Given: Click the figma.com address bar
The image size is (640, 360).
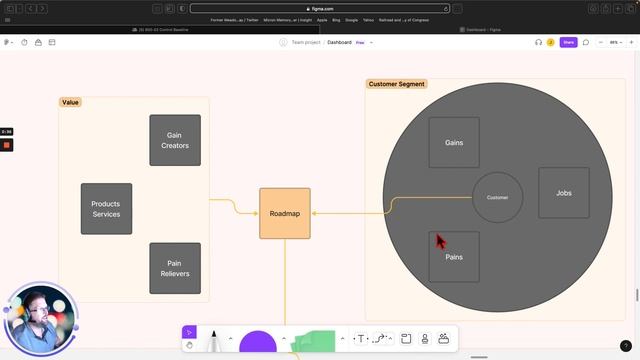Looking at the screenshot, I should [x=320, y=9].
